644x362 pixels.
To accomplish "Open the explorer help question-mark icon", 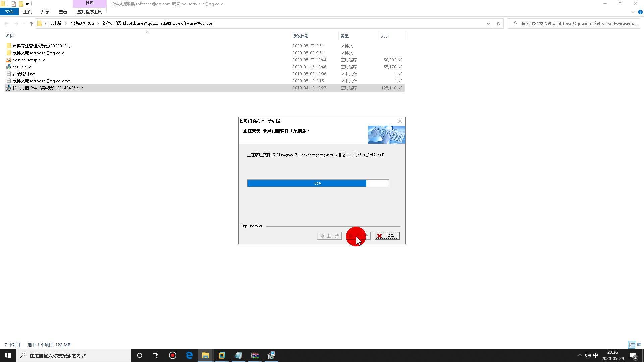I will [x=640, y=12].
